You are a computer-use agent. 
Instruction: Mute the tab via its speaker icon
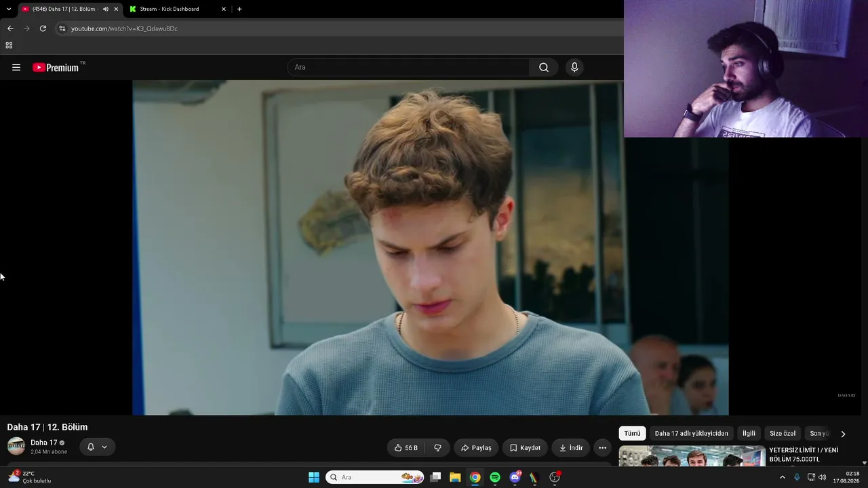106,9
